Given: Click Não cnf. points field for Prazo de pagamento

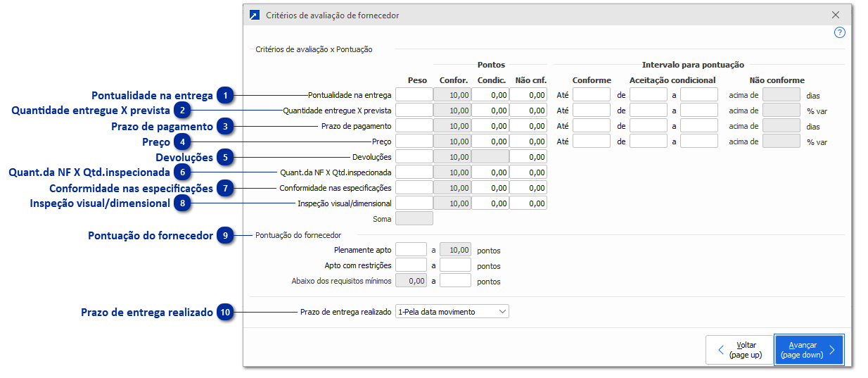Looking at the screenshot, I should (x=528, y=125).
